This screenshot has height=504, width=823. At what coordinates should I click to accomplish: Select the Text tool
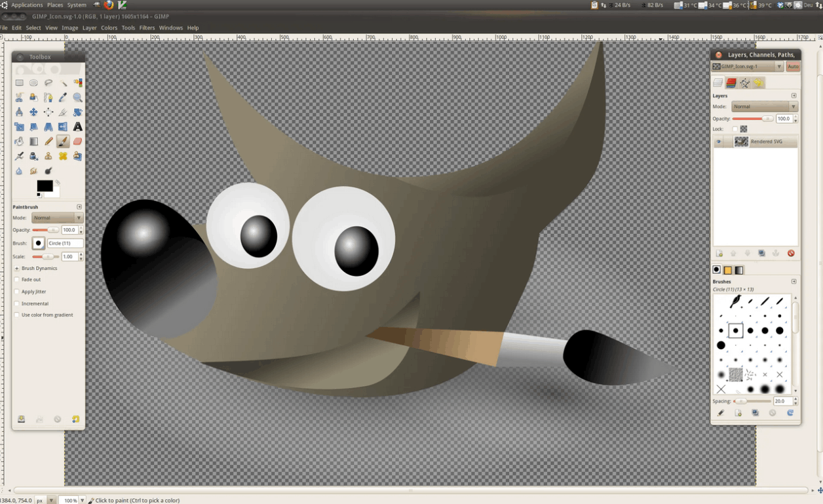click(x=77, y=126)
